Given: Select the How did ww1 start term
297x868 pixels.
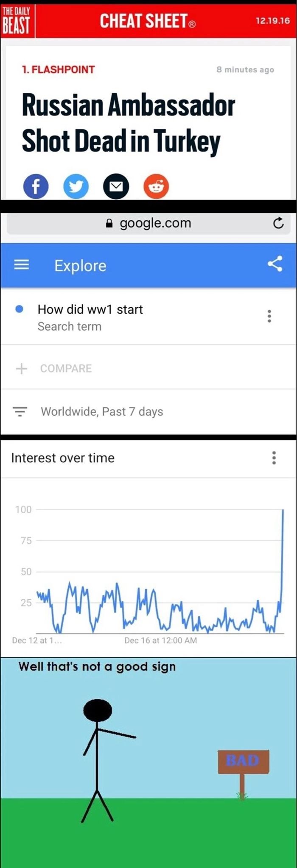Looking at the screenshot, I should [90, 309].
